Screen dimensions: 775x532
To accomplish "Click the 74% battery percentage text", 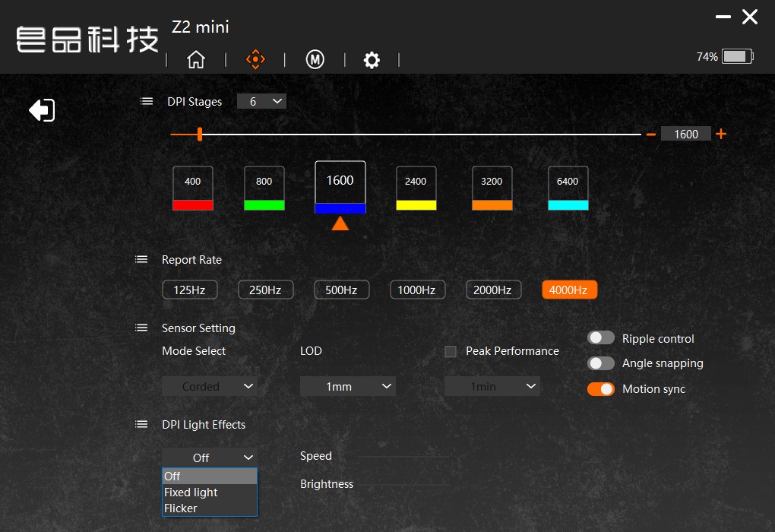I will [707, 57].
